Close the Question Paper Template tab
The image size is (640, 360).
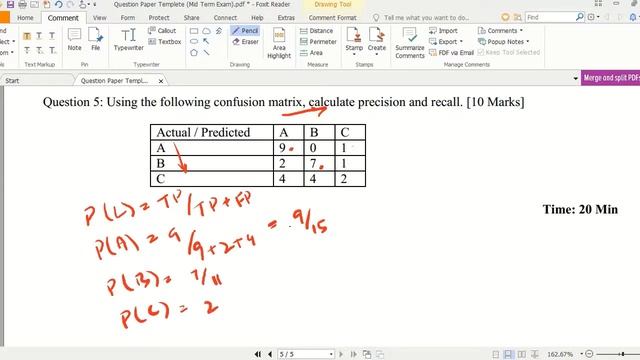point(161,81)
